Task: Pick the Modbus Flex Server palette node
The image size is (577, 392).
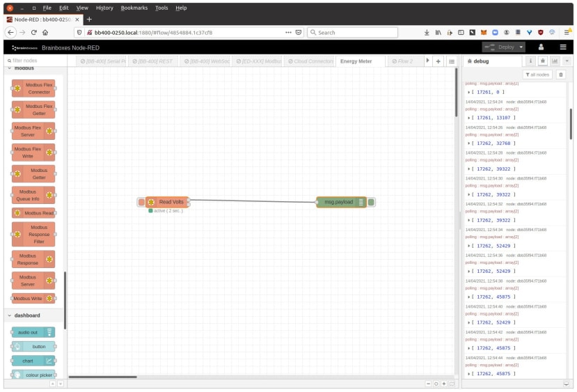Action: 33,131
